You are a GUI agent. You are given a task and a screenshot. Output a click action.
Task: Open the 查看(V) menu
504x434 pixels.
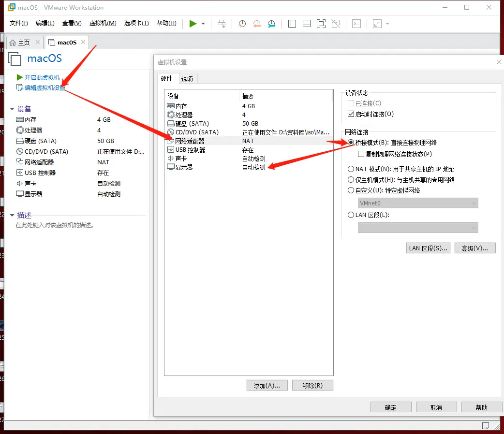click(x=72, y=23)
